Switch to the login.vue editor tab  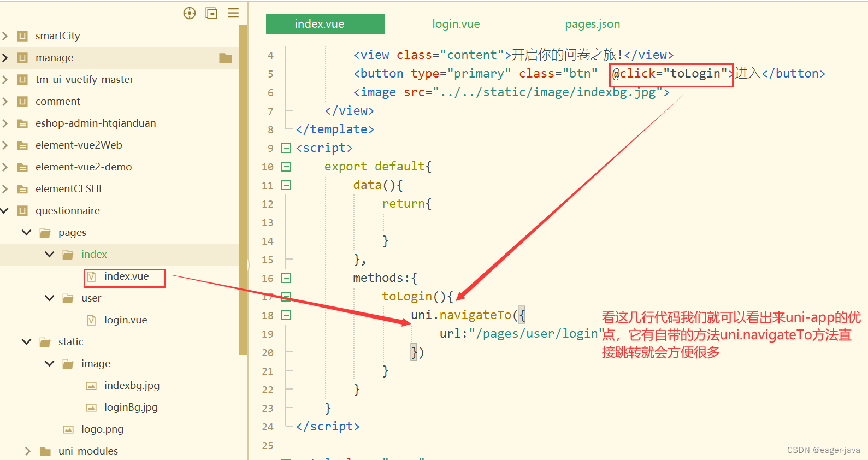coord(456,24)
